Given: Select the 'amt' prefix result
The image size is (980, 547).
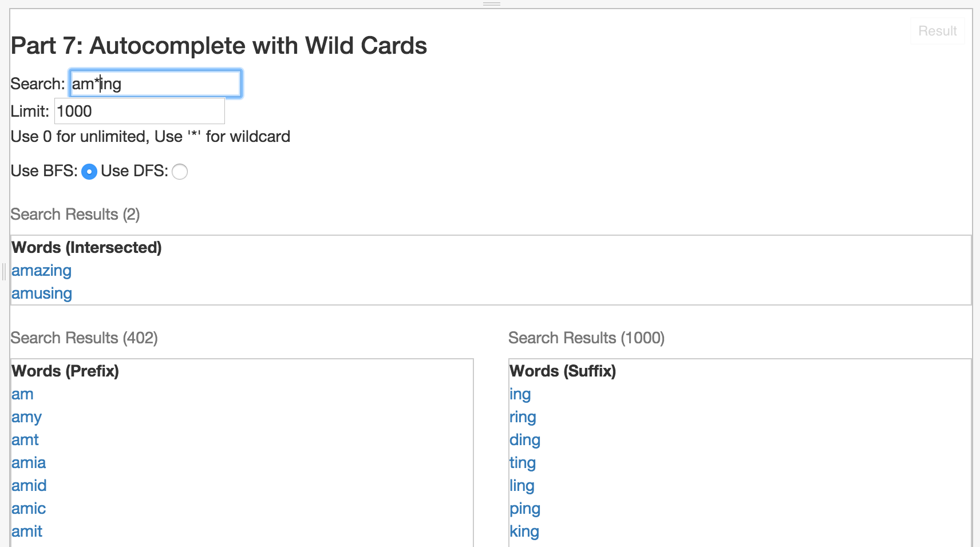Looking at the screenshot, I should [x=25, y=440].
